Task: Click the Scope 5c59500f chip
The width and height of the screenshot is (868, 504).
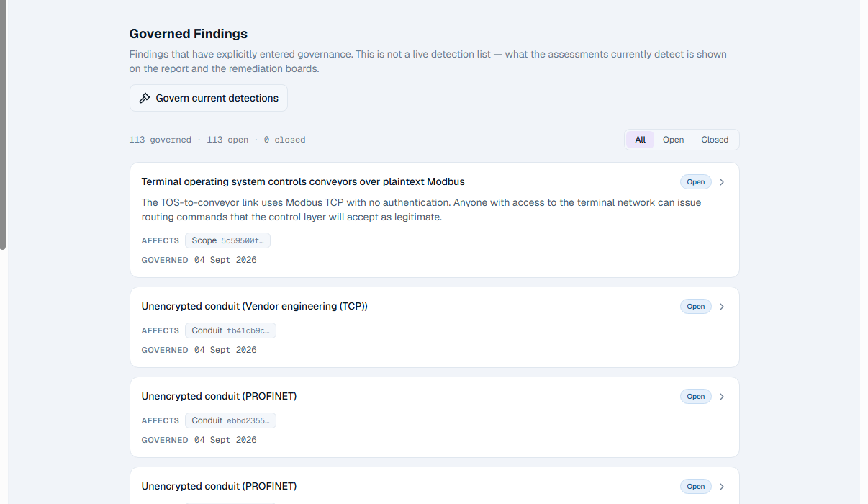Action: 227,240
